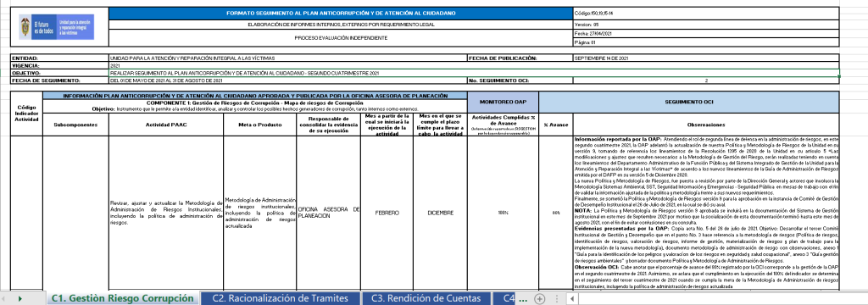
Task: Select the 66% avance cell
Action: click(x=556, y=213)
